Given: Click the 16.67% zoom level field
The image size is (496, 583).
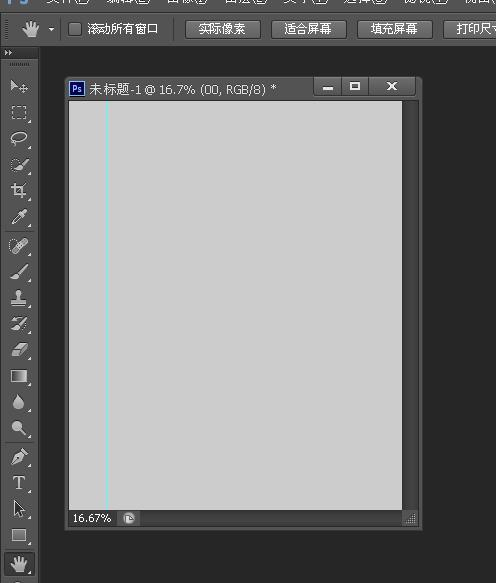Looking at the screenshot, I should [x=92, y=518].
